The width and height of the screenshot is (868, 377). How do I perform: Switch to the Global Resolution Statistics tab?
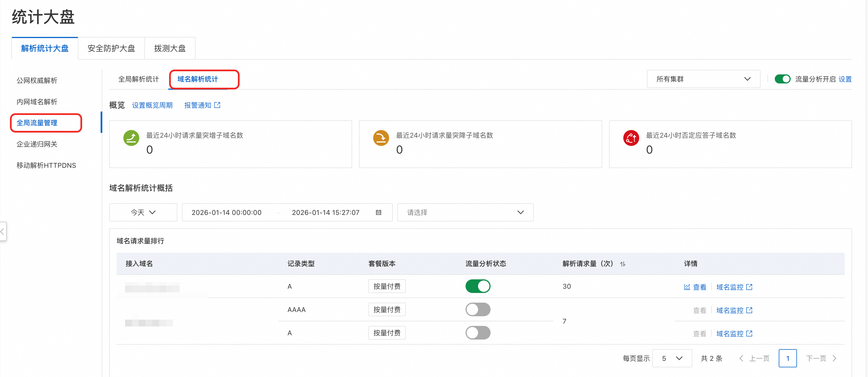[x=138, y=79]
